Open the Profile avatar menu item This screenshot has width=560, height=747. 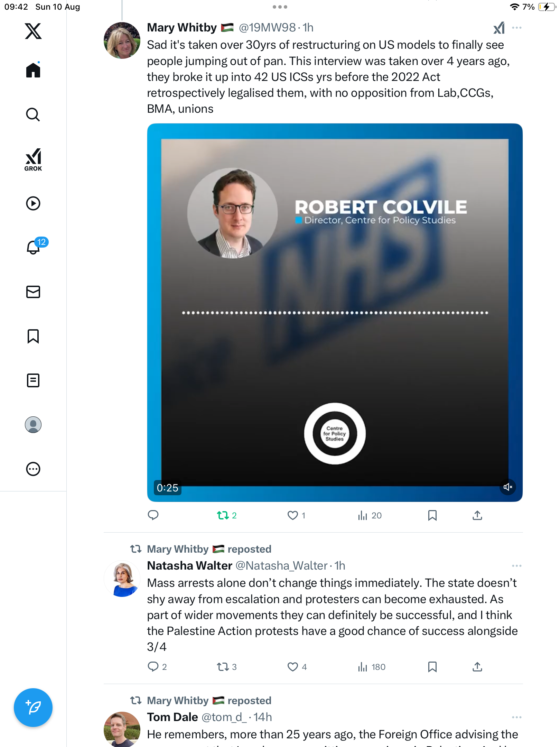(x=33, y=425)
